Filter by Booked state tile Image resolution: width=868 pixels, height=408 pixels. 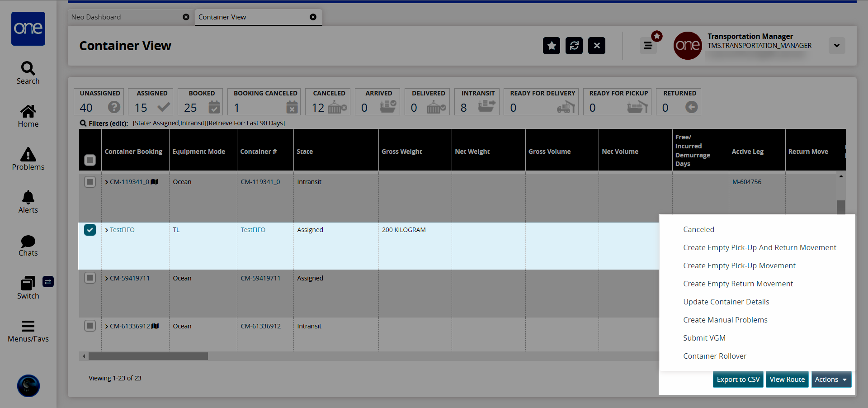tap(201, 102)
